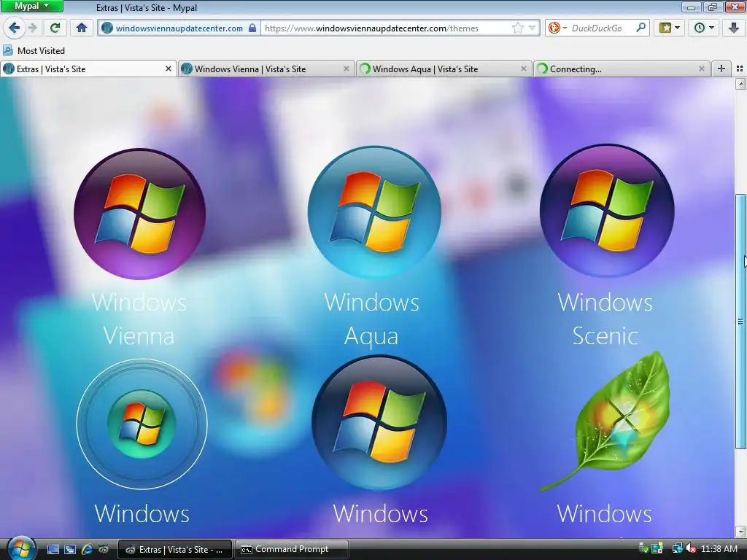The image size is (747, 560).
Task: Click the network connection tray icon
Action: 678,549
